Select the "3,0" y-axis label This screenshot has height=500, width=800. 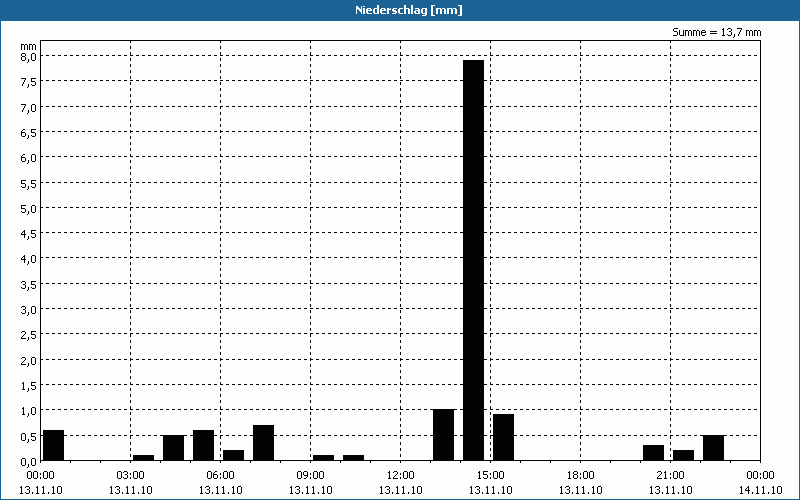pos(28,310)
